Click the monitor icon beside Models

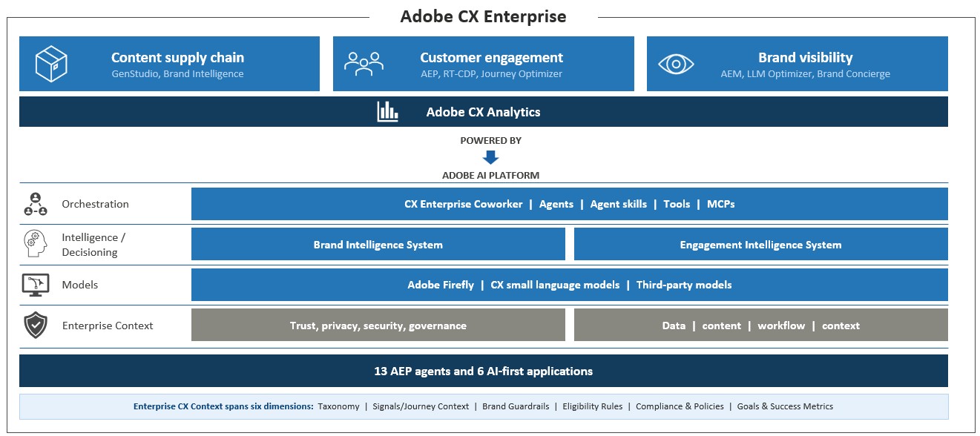(36, 285)
